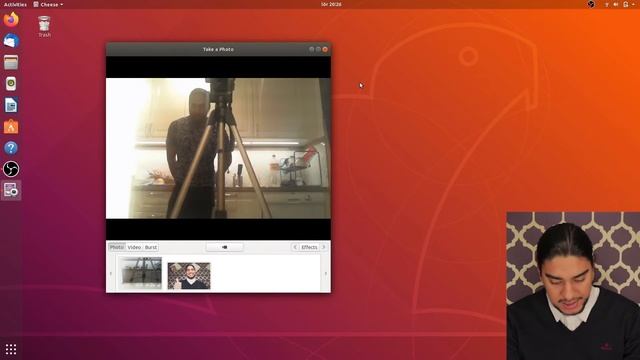Select the Trash desktop icon
The width and height of the screenshot is (640, 360).
[44, 27]
